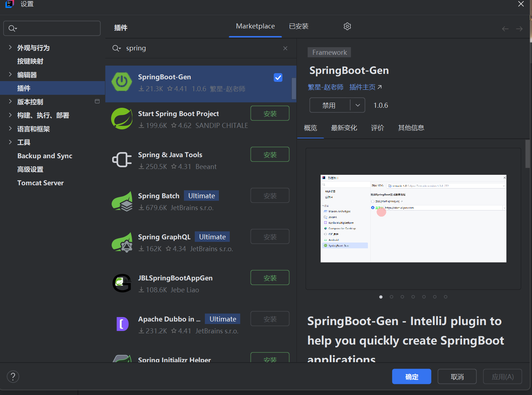Expand the 工具 settings section
Viewport: 532px width, 395px height.
pyautogui.click(x=10, y=142)
